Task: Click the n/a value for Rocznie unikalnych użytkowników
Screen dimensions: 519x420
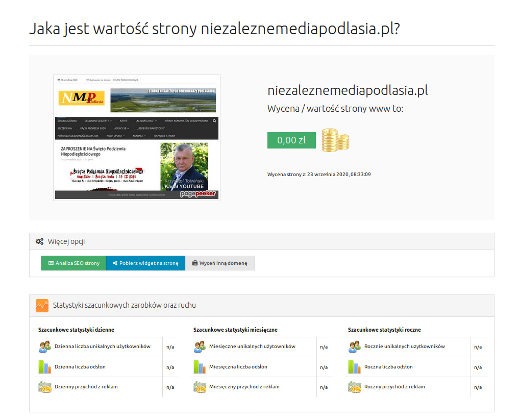Action: pyautogui.click(x=478, y=347)
